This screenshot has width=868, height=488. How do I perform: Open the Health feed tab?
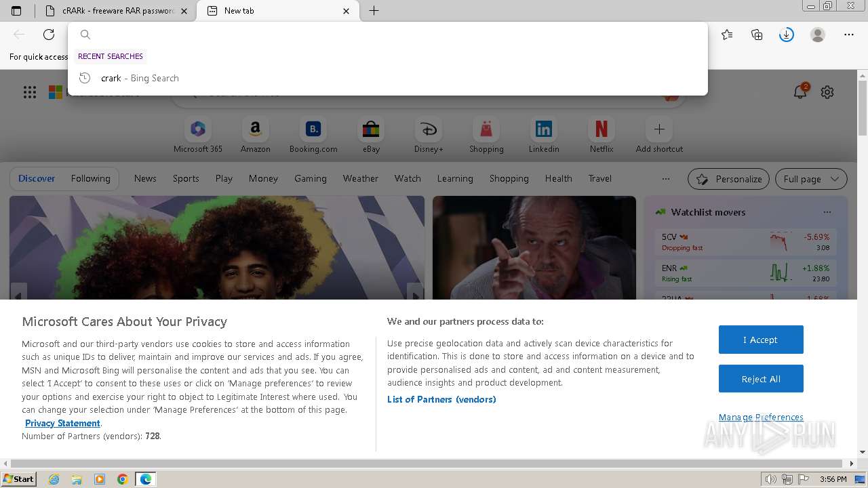coord(559,178)
